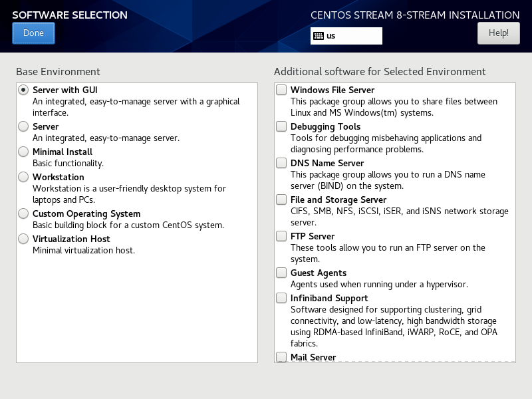Screen dimensions: 532x399
Task: Click the 'Workstation' label text
Action: [x=59, y=177]
